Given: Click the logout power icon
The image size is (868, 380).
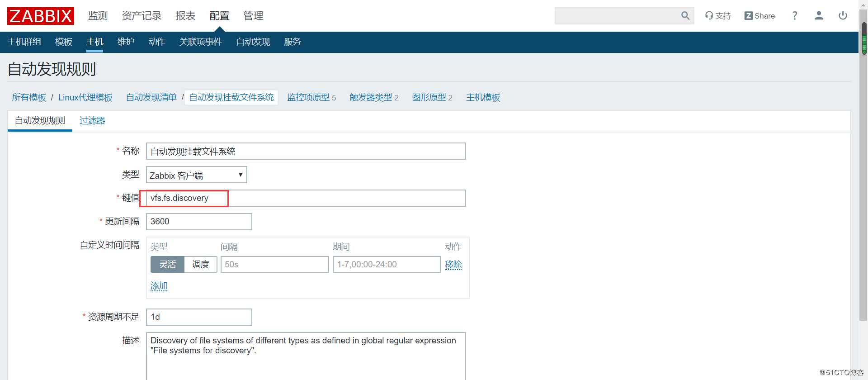Looking at the screenshot, I should (x=843, y=16).
